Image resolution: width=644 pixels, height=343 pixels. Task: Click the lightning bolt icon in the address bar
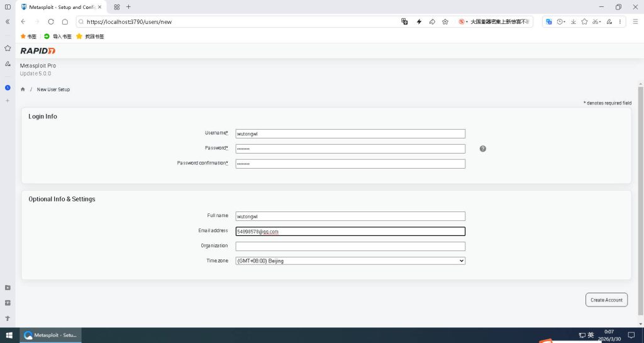click(419, 21)
